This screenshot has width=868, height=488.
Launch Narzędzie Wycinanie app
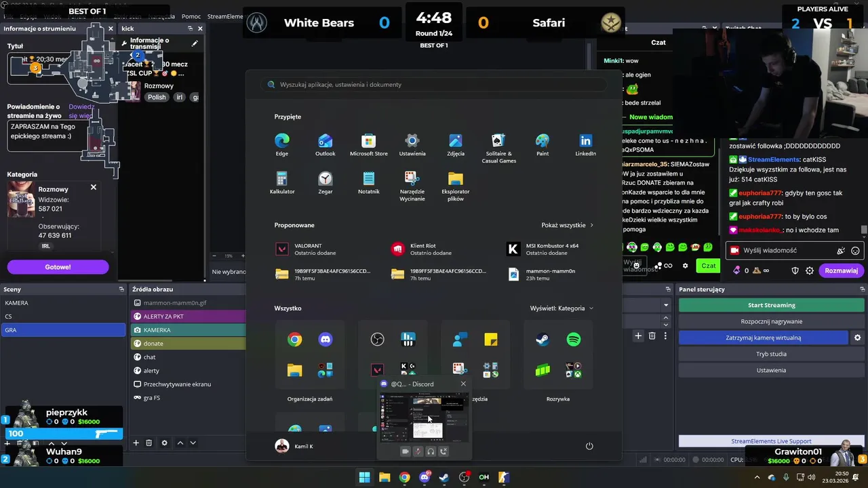click(x=412, y=186)
